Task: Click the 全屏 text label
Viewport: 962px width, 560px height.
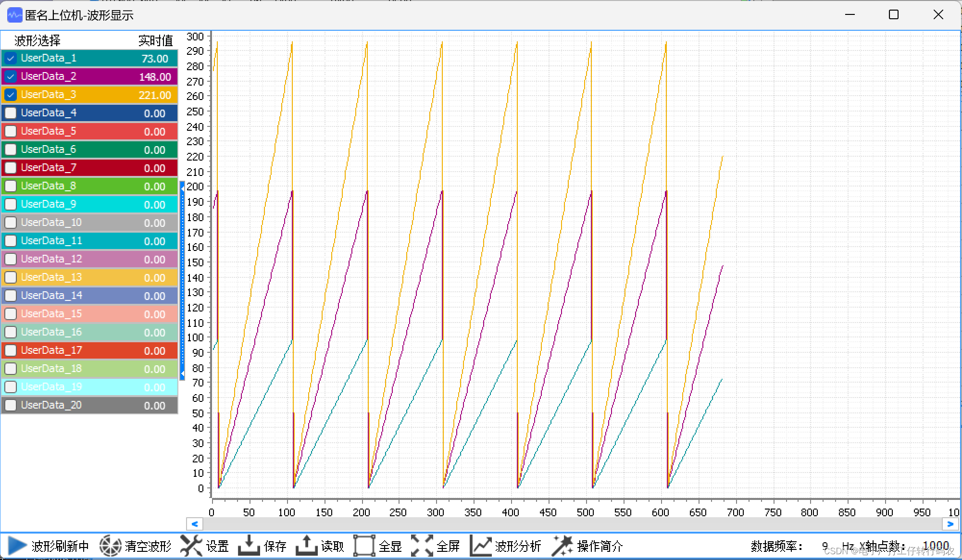Action: click(448, 547)
